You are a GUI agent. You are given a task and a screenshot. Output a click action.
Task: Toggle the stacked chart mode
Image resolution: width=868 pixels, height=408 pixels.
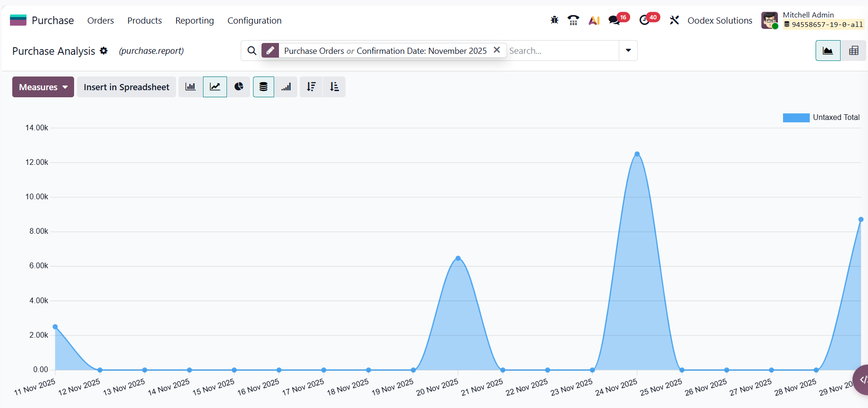pyautogui.click(x=263, y=87)
